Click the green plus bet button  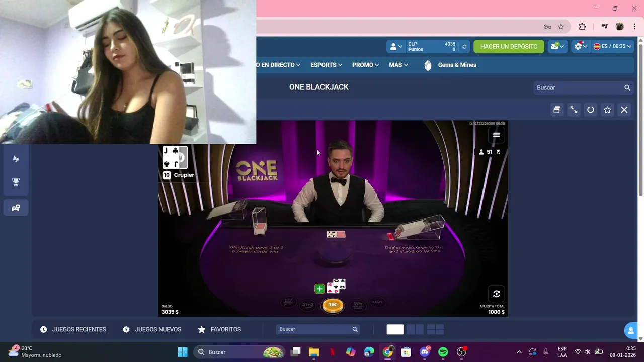319,289
